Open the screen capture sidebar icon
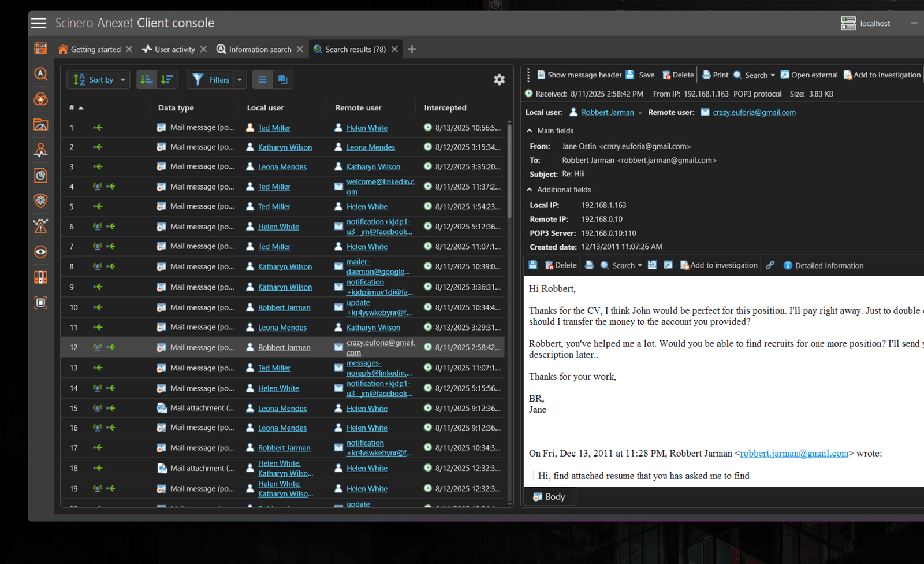 (40, 302)
